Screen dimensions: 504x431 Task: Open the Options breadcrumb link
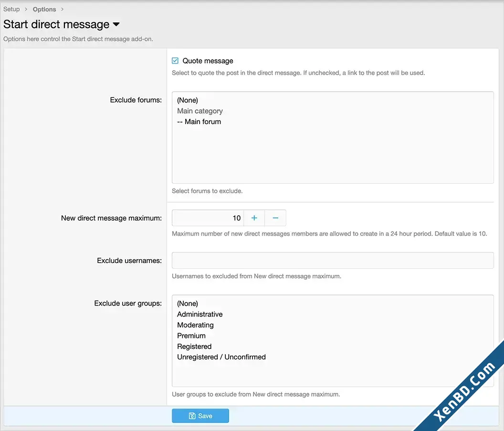point(44,10)
